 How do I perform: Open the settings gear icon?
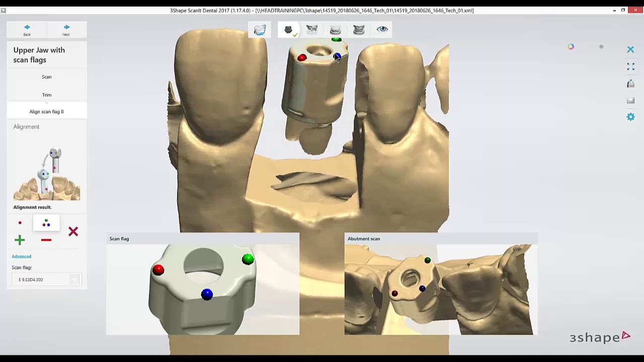click(x=630, y=117)
